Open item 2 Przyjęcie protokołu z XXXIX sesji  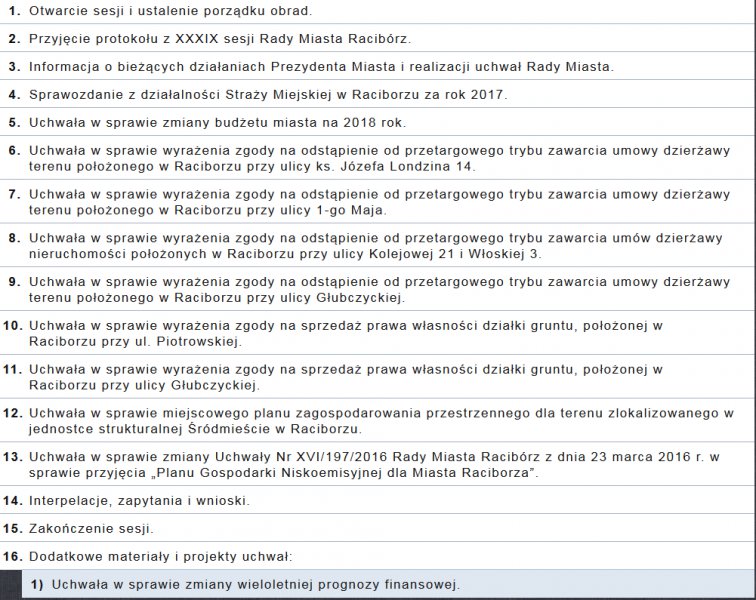(378, 38)
